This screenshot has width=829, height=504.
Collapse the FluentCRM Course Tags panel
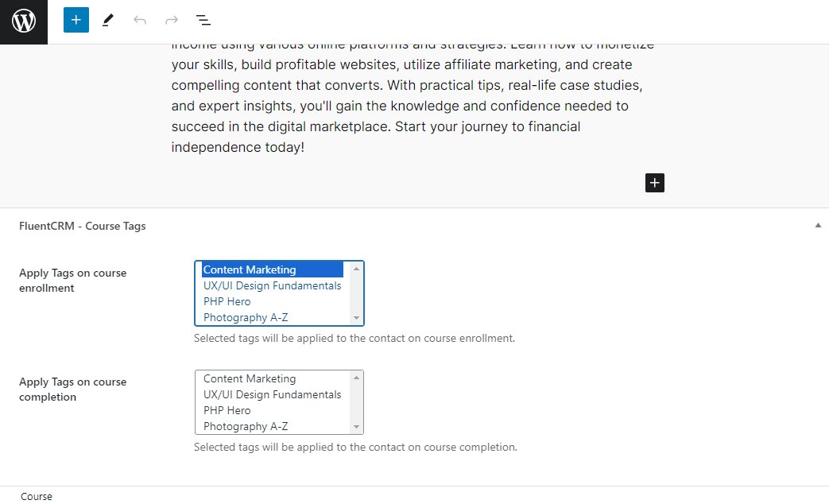coord(818,226)
